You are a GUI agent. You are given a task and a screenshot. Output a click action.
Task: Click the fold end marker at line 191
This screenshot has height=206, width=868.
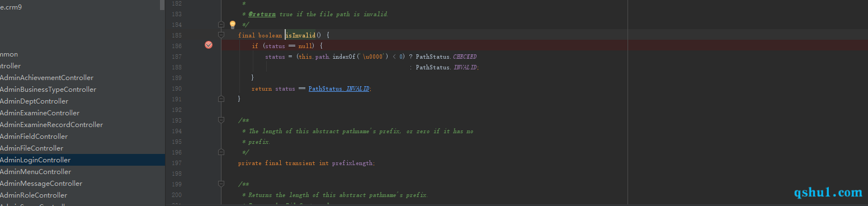(x=221, y=99)
